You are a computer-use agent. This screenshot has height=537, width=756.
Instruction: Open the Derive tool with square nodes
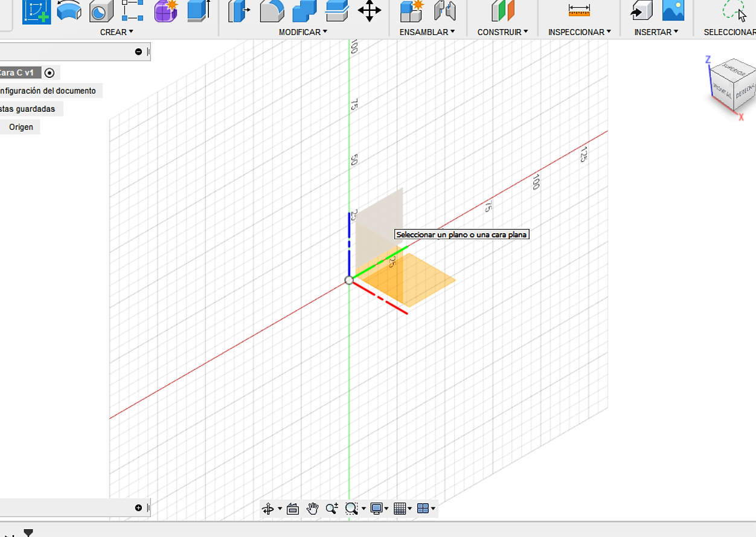[x=132, y=11]
